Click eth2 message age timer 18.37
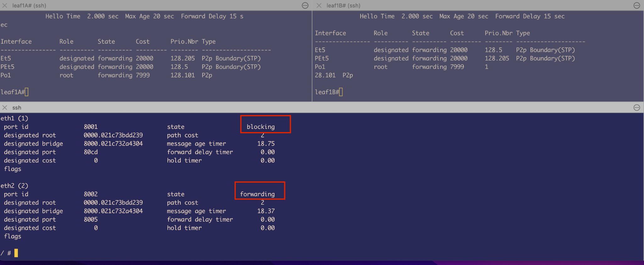644x265 pixels. 266,211
